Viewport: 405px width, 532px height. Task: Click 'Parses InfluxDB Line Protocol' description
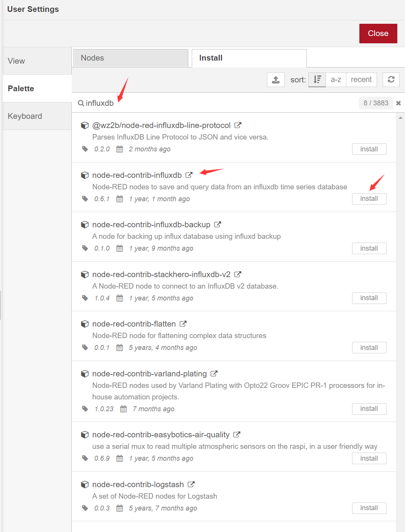point(180,137)
